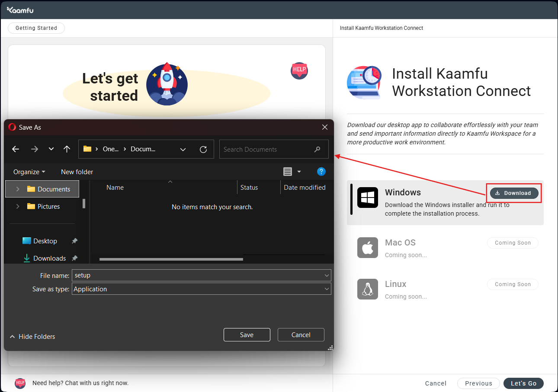Click the Let's Go button
The height and width of the screenshot is (392, 558).
pyautogui.click(x=524, y=383)
